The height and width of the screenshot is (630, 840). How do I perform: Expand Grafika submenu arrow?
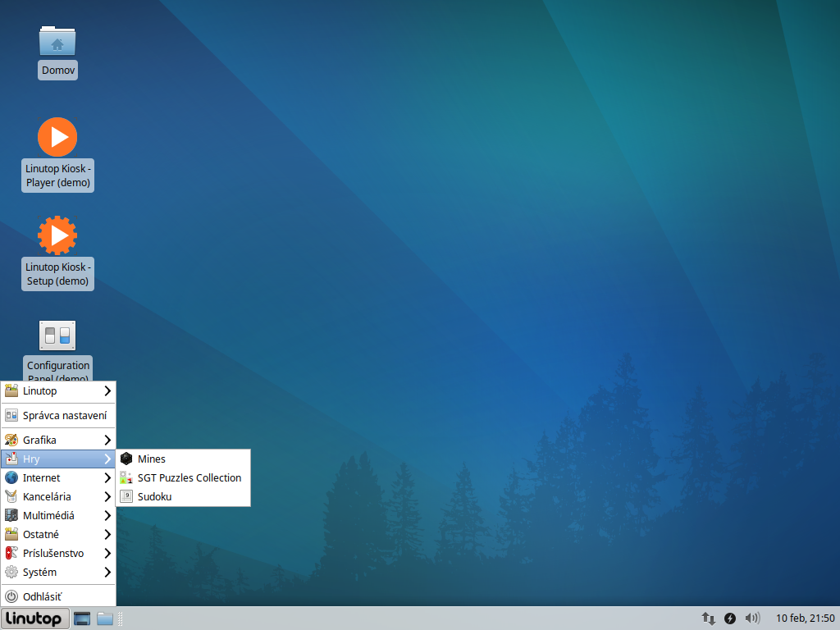point(107,440)
